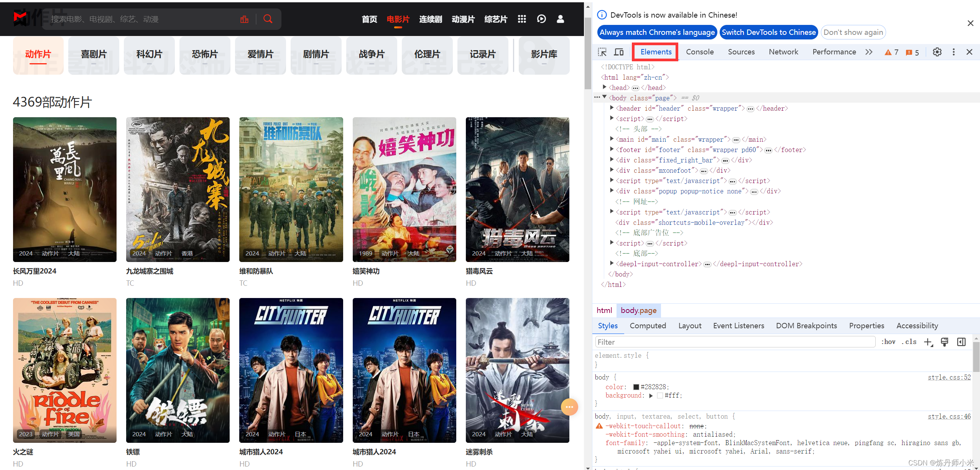Click the device toggle icon in DevTools
The image size is (980, 470).
click(x=619, y=52)
